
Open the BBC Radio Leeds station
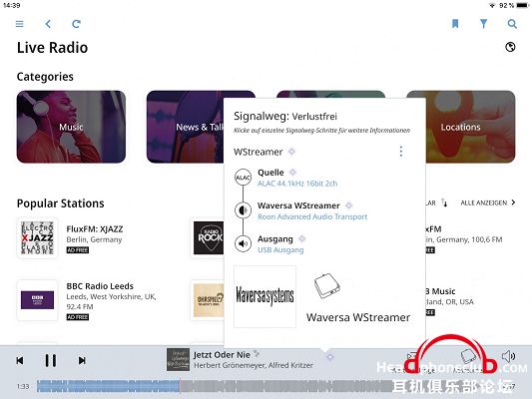100,286
